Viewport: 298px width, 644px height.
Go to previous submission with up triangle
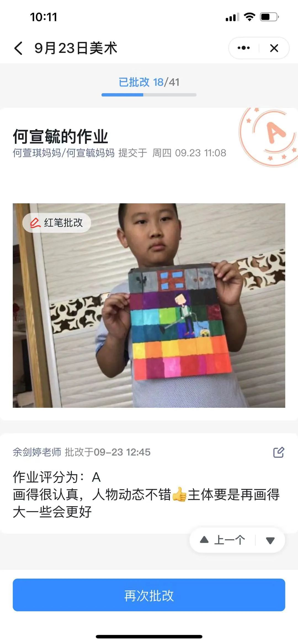[204, 540]
